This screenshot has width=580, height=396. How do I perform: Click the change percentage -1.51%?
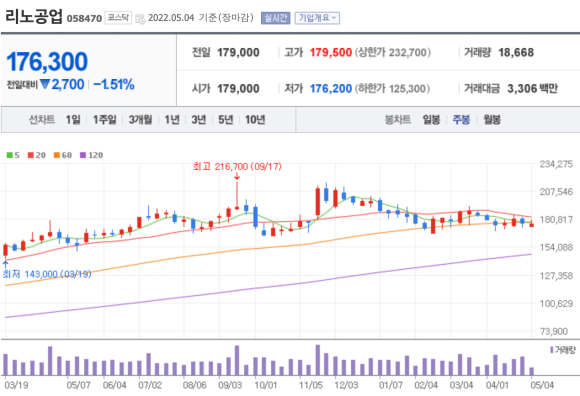(x=114, y=85)
